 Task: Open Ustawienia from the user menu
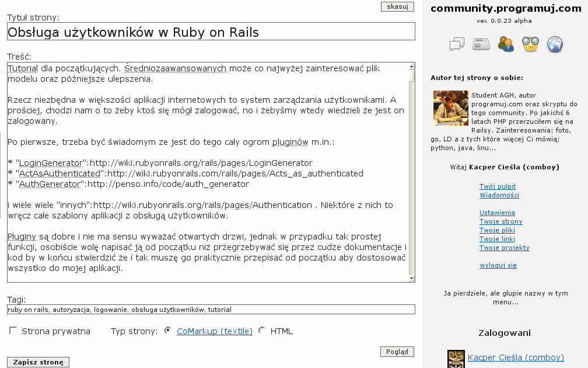(x=497, y=213)
